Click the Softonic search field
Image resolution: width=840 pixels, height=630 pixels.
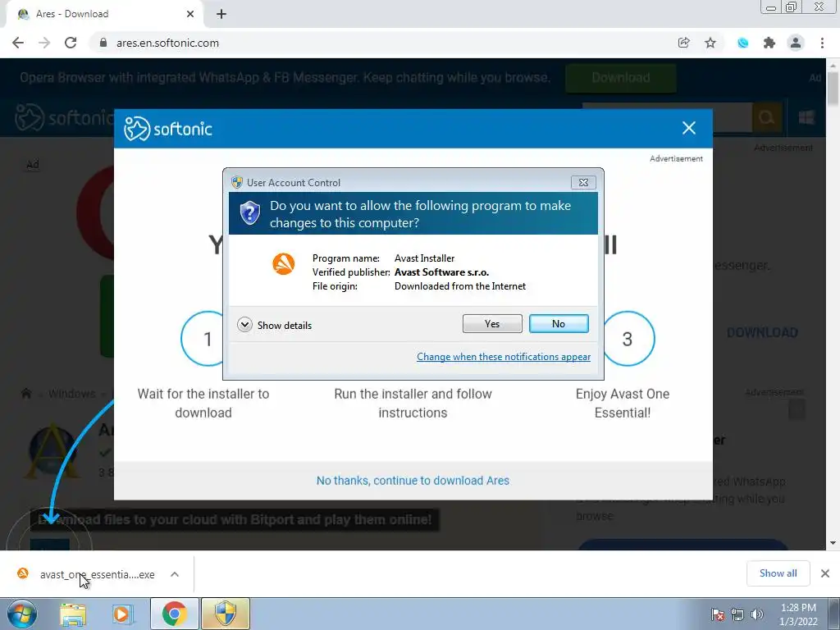click(x=667, y=116)
